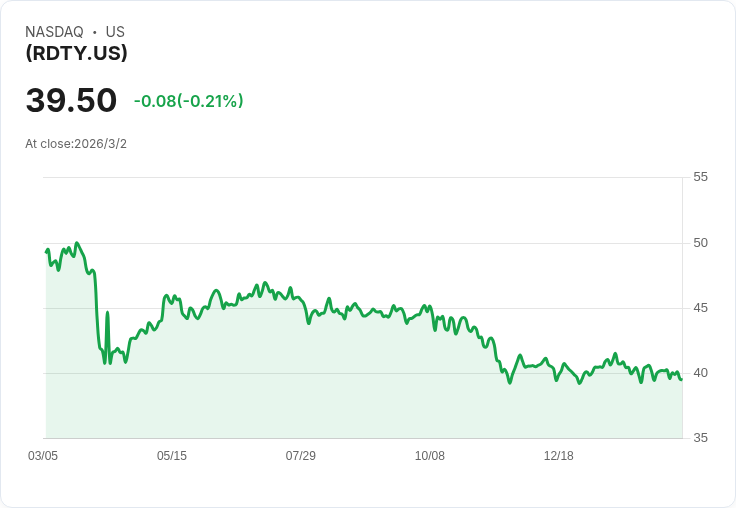The width and height of the screenshot is (736, 508).
Task: Click the 40 value on price axis
Action: coord(700,373)
